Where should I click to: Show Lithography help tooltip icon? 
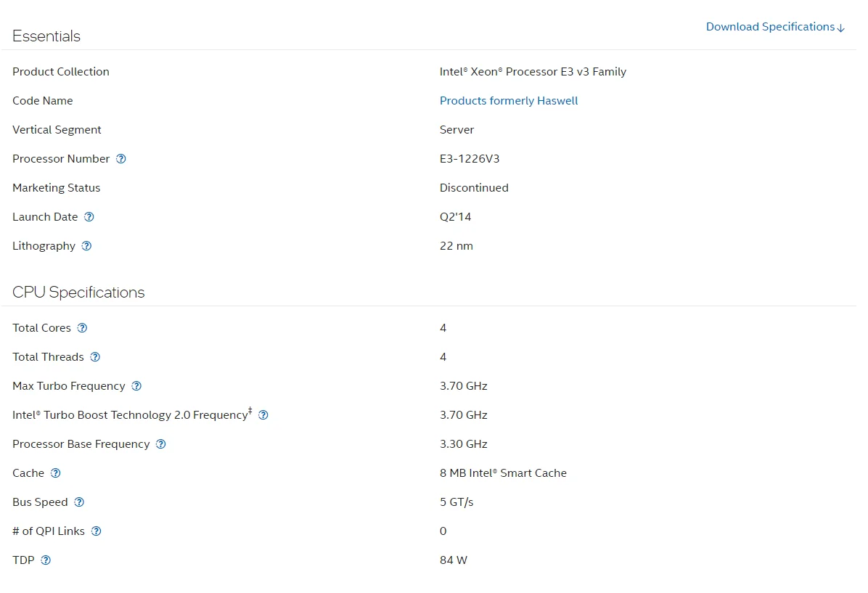click(x=86, y=246)
